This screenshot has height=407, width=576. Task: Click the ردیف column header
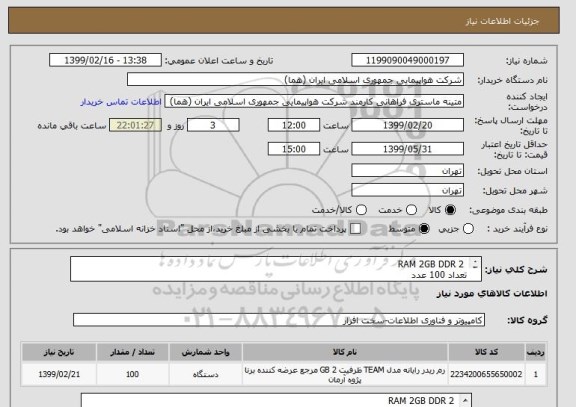pos(536,352)
